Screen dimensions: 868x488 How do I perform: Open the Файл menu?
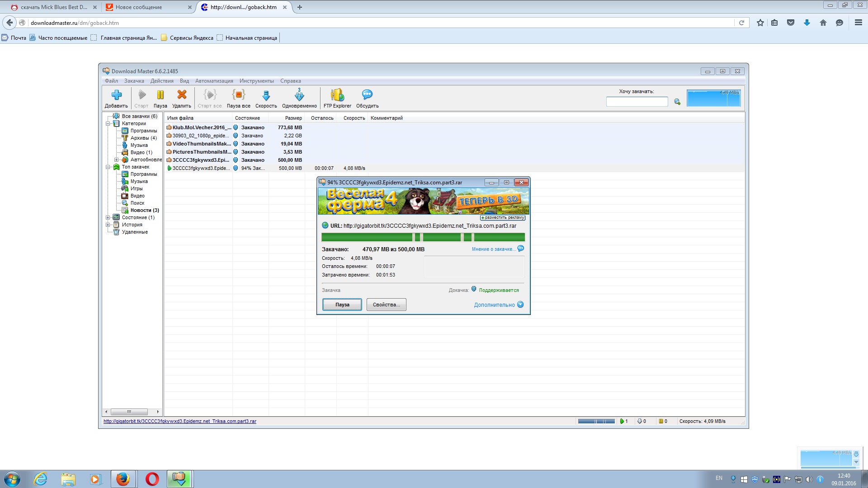111,81
